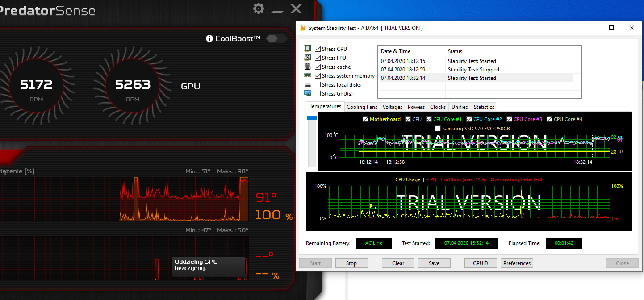
Task: Toggle CPU Core #1 checkbox
Action: coord(429,119)
